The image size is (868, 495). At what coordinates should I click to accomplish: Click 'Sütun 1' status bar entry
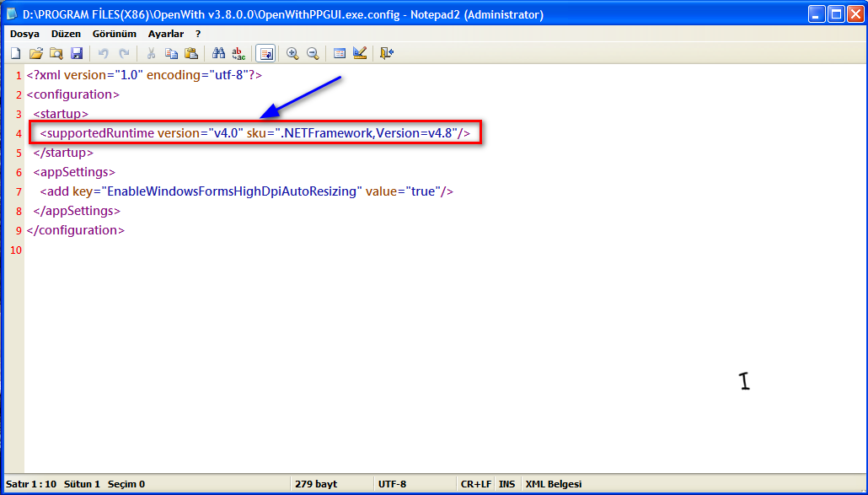(82, 484)
